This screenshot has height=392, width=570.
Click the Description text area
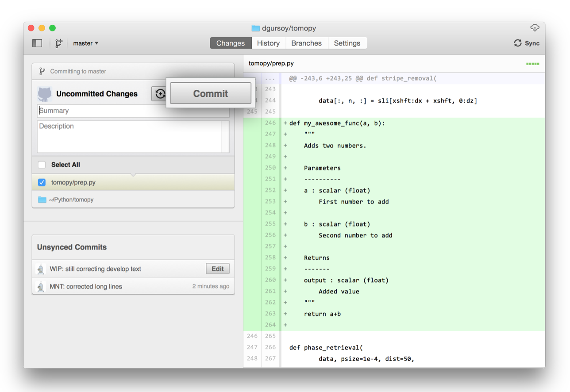[128, 136]
